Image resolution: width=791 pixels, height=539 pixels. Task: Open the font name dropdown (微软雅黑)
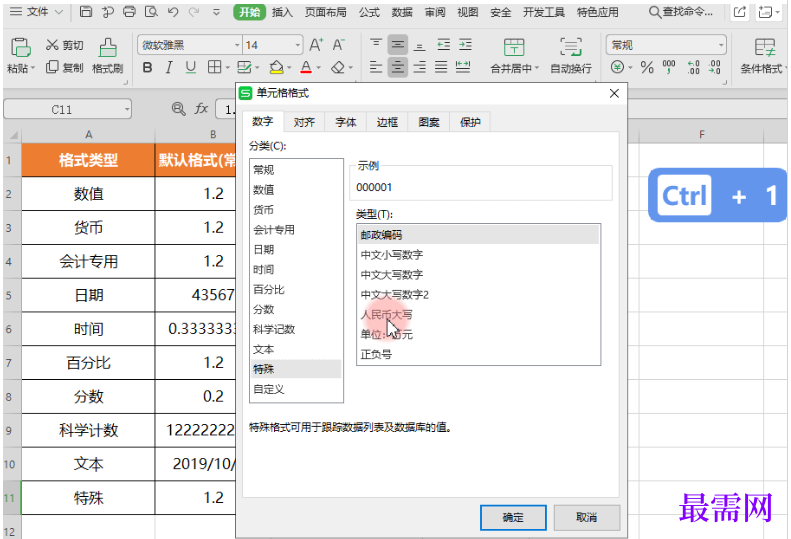coord(237,45)
